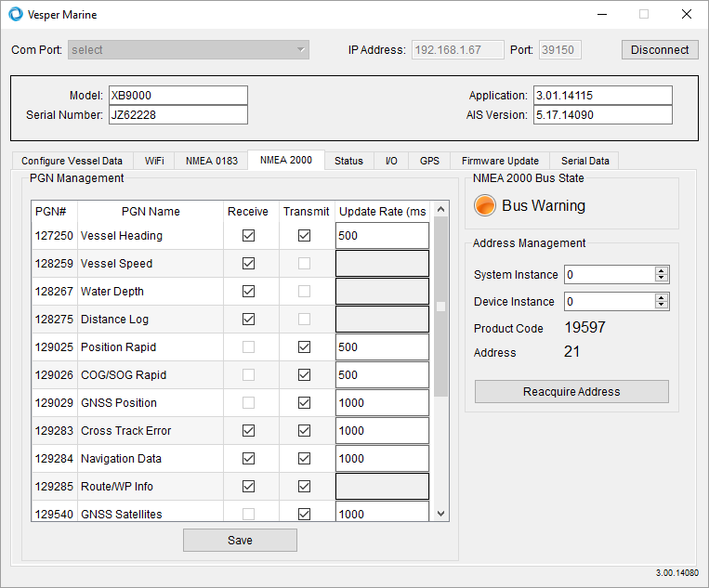
Task: Toggle Transmit for GNSS Satellites
Action: [304, 515]
